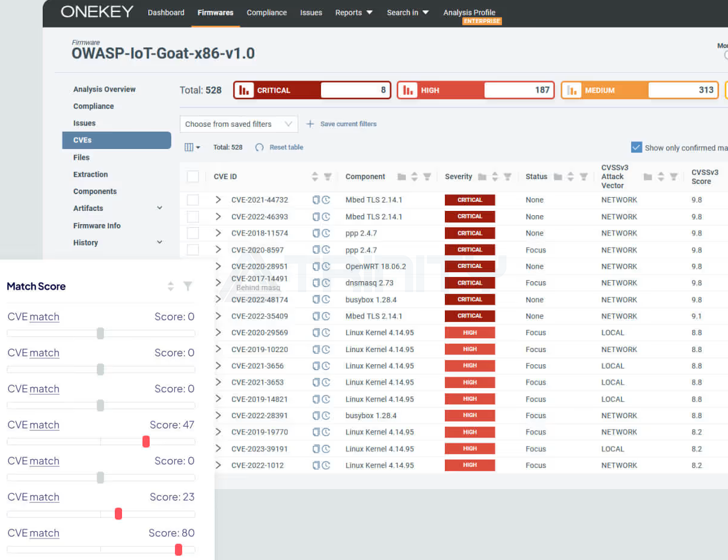The width and height of the screenshot is (728, 560).
Task: Open the Reports menu
Action: click(x=353, y=13)
